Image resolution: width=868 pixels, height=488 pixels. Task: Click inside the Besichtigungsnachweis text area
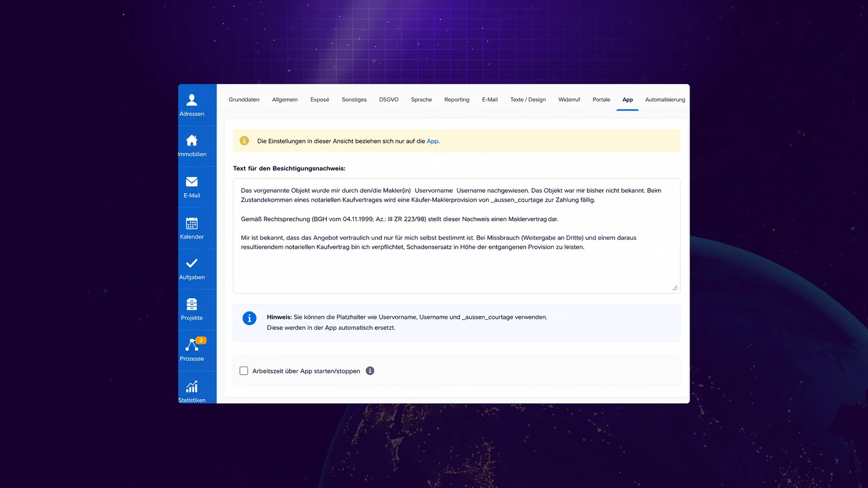tap(456, 236)
